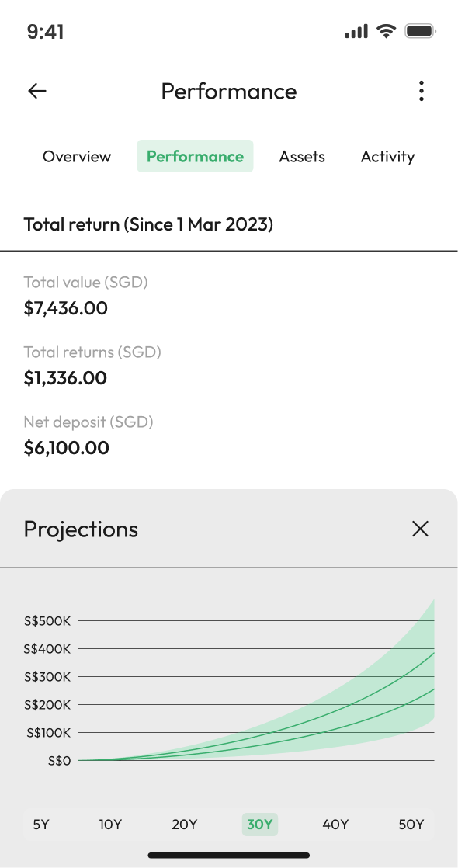Select the Performance tab
The width and height of the screenshot is (458, 868).
(195, 156)
